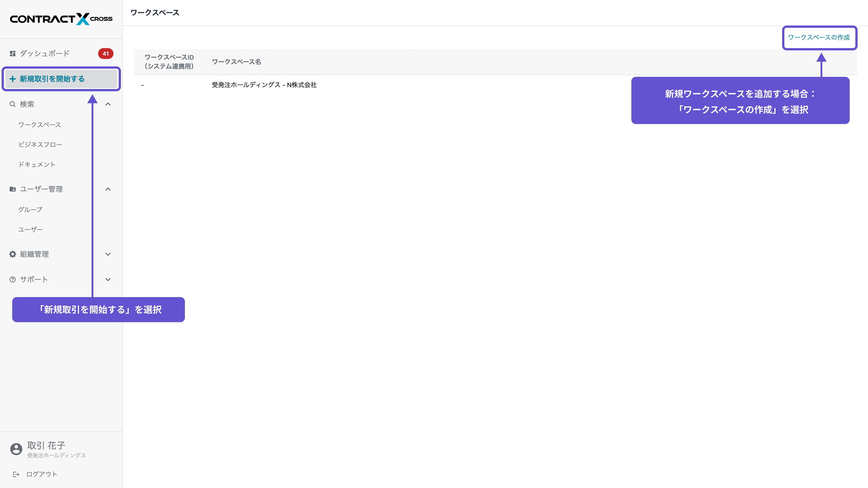Click the logout arrow icon
The image size is (868, 488).
16,474
